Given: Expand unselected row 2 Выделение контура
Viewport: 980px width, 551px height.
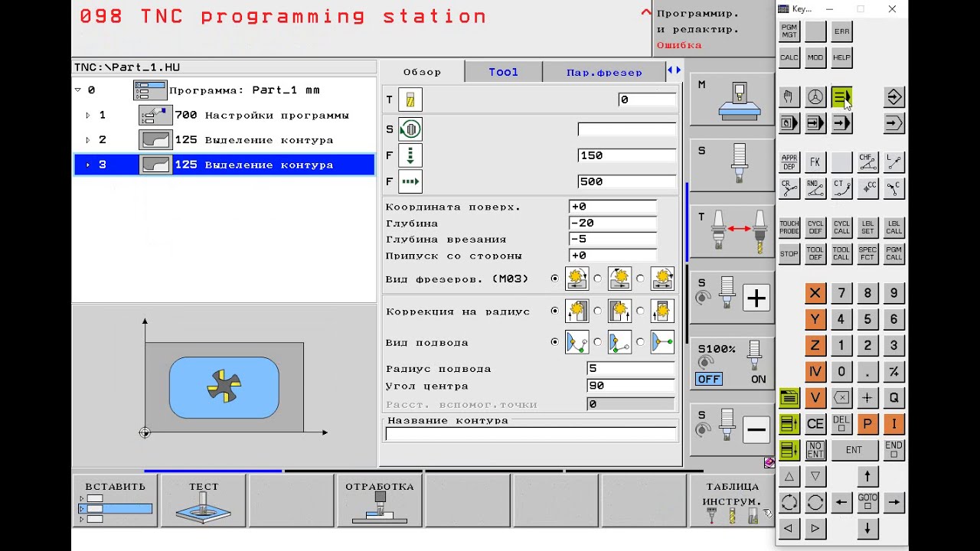Looking at the screenshot, I should [87, 140].
